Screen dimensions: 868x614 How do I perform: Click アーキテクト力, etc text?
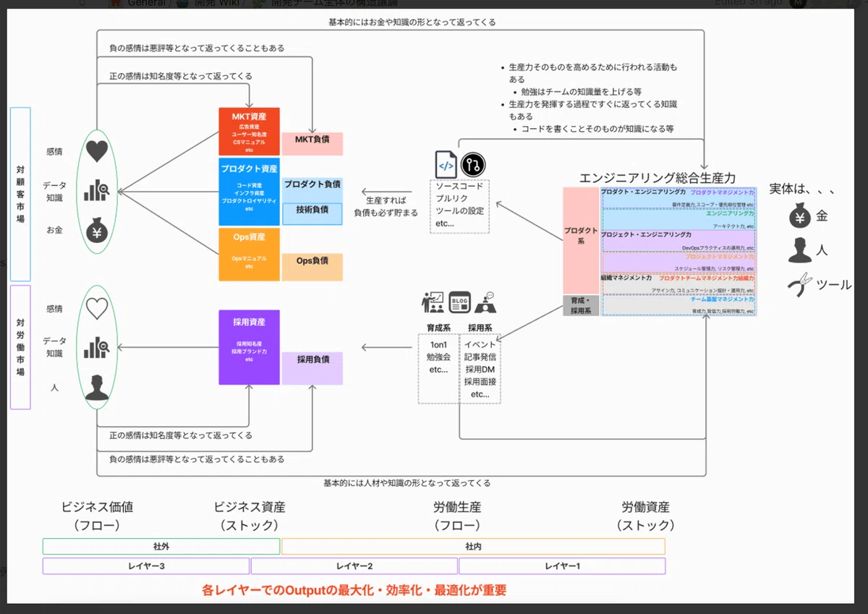pos(733,226)
